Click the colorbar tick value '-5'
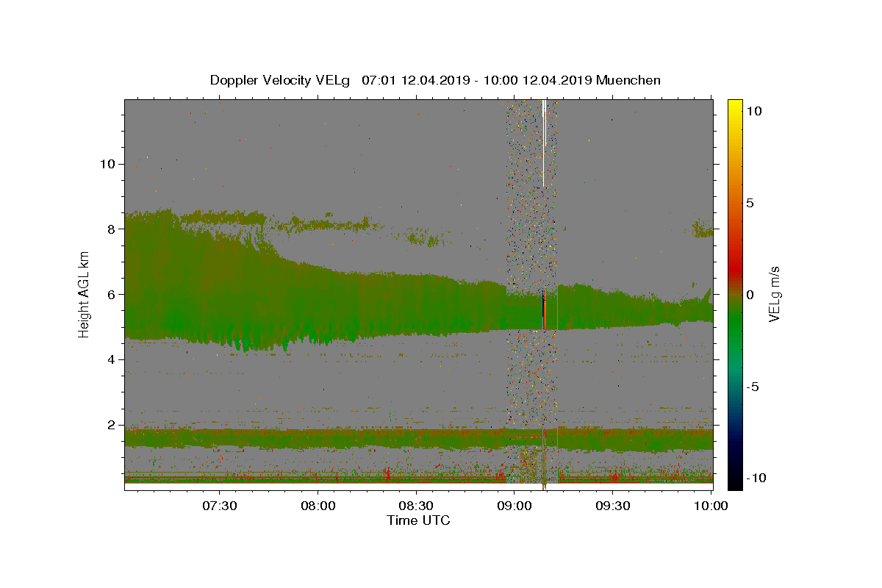 [754, 386]
